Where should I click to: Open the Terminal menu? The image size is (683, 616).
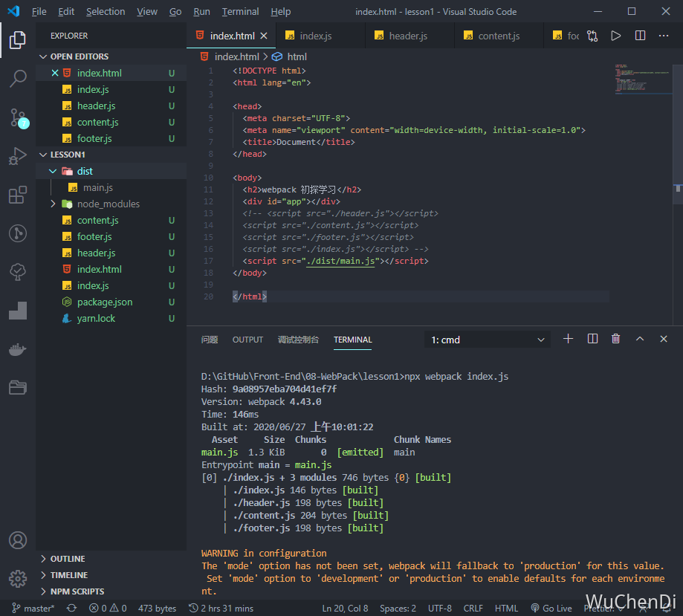[240, 12]
